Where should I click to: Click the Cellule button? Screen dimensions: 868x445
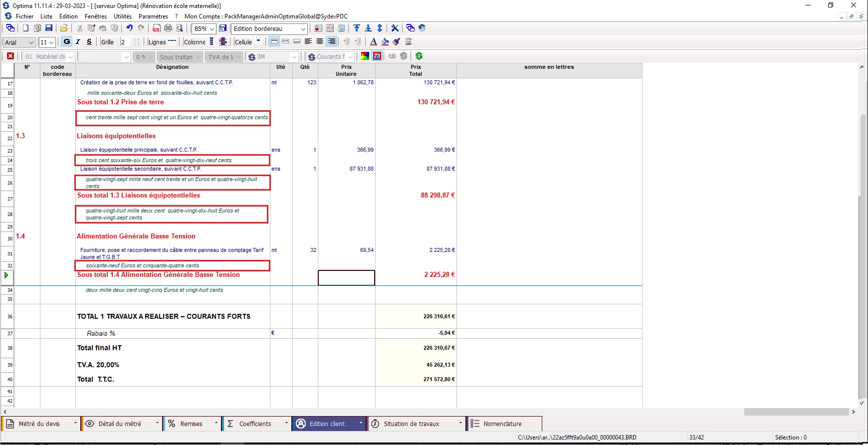point(243,42)
